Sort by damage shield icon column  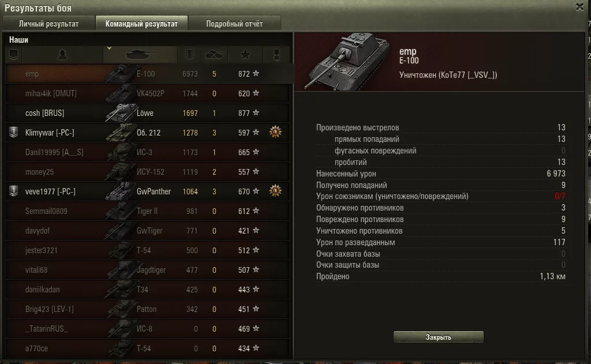pos(189,55)
